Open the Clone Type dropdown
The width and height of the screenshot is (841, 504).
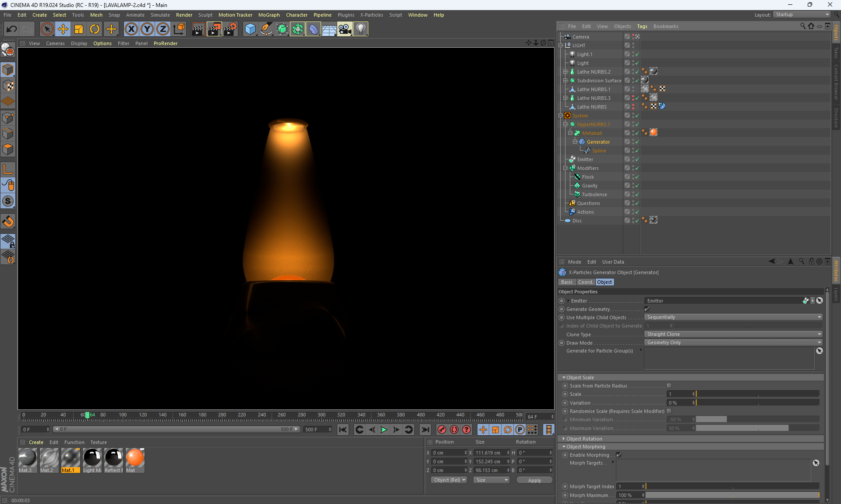pos(733,334)
